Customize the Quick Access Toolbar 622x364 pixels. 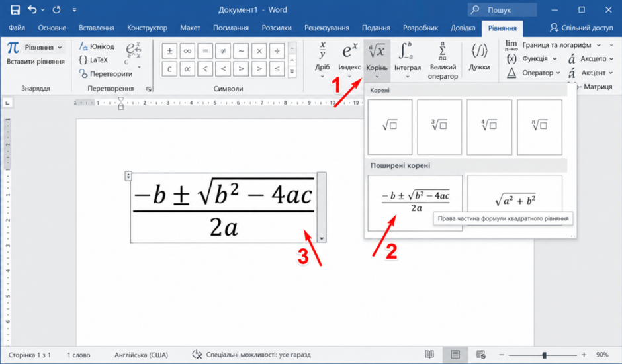[74, 10]
